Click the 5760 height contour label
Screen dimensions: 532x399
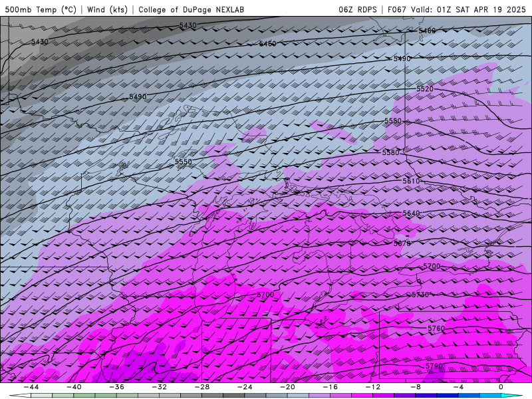click(436, 329)
